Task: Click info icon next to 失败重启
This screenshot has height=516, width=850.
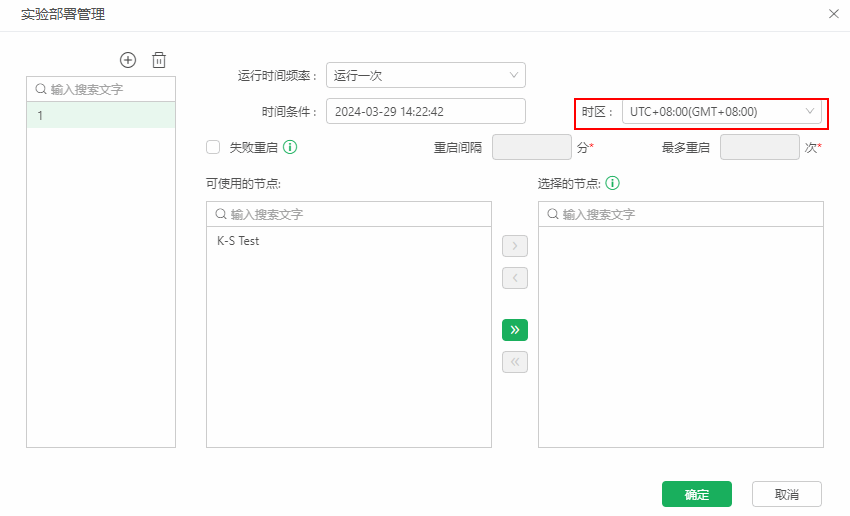Action: [290, 147]
